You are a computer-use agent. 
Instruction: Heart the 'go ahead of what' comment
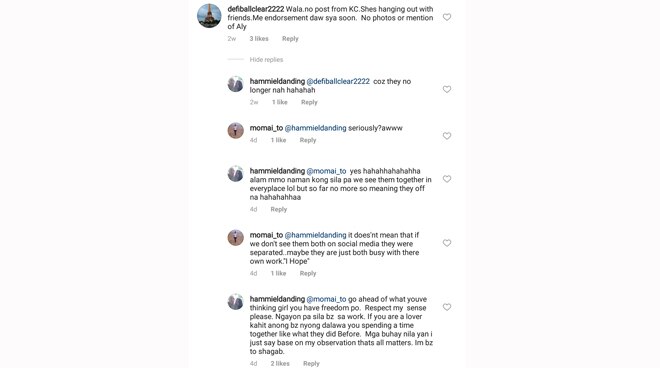click(447, 307)
